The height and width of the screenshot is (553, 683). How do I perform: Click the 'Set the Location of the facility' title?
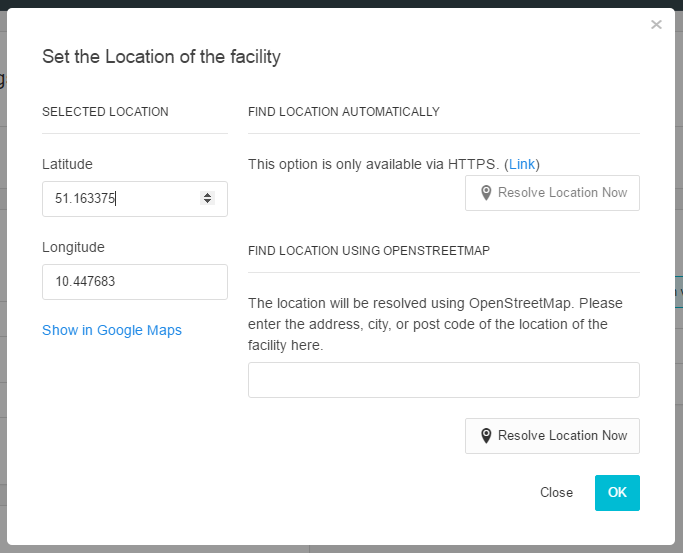161,56
